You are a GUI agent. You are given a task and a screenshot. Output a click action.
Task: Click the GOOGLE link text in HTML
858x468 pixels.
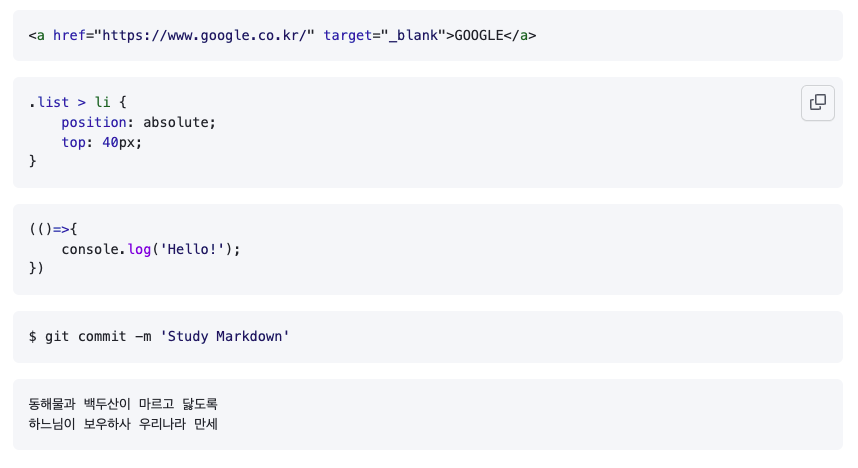[479, 36]
